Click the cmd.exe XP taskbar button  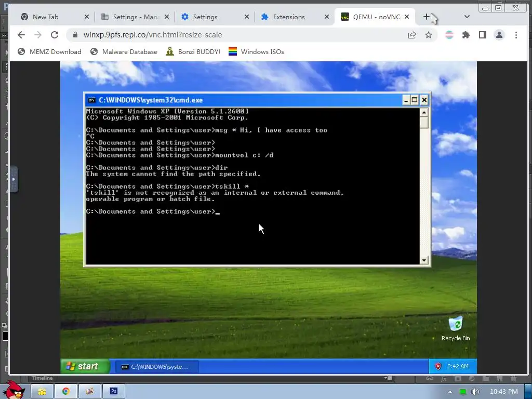[157, 367]
